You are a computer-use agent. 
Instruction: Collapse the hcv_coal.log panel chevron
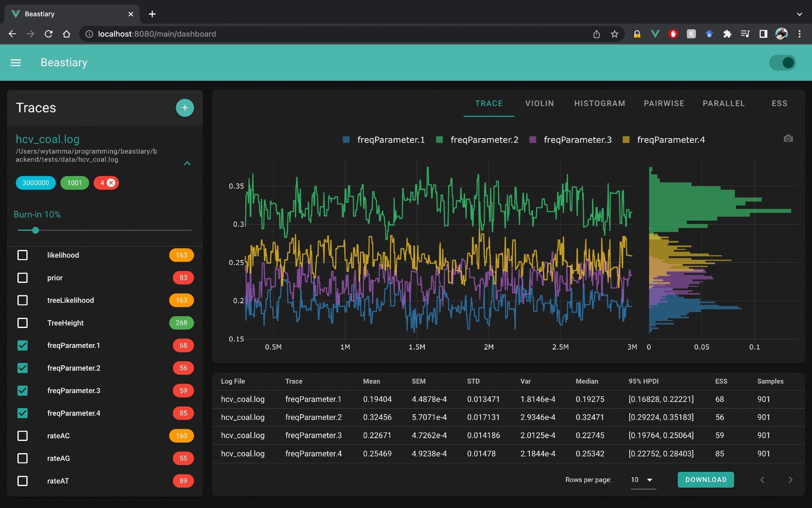(187, 163)
